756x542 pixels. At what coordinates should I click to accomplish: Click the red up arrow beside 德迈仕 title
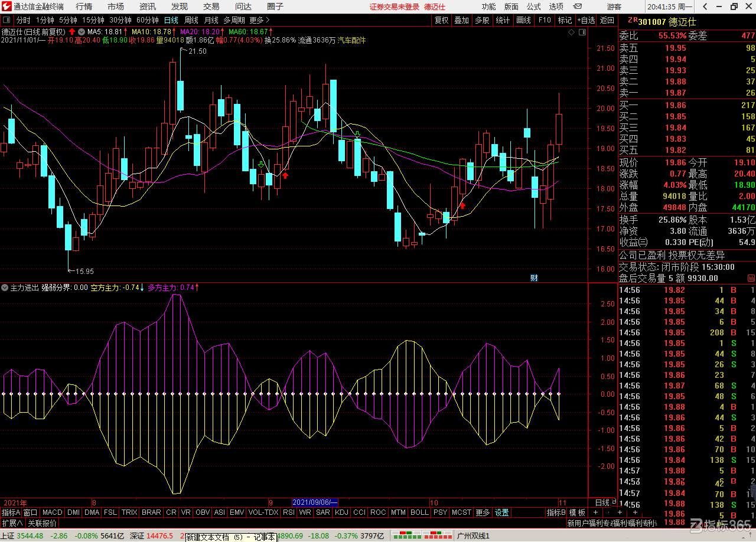click(71, 31)
